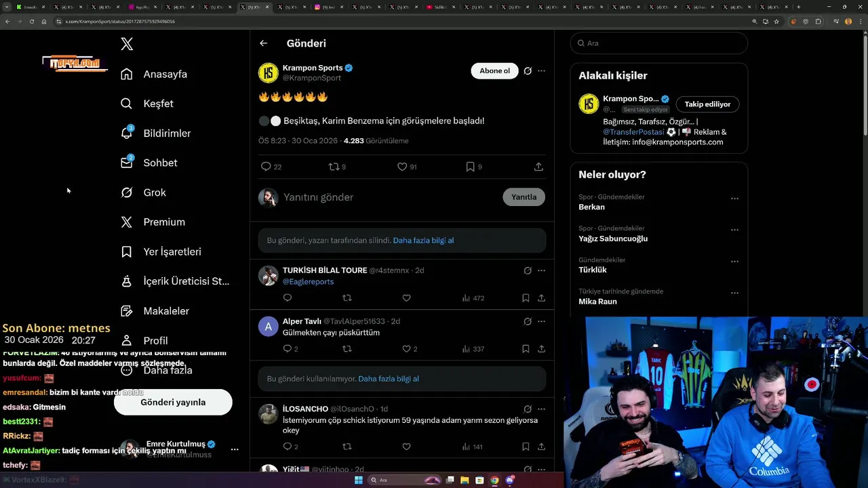Screen dimensions: 868x488
Task: Open Yer İşaretleri bookmarks
Action: point(161,251)
